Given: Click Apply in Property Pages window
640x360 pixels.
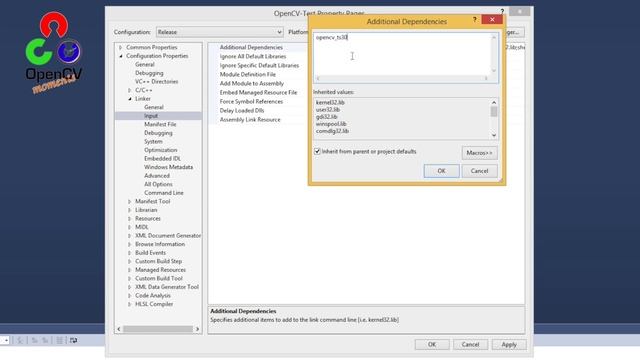Looking at the screenshot, I should tap(509, 345).
